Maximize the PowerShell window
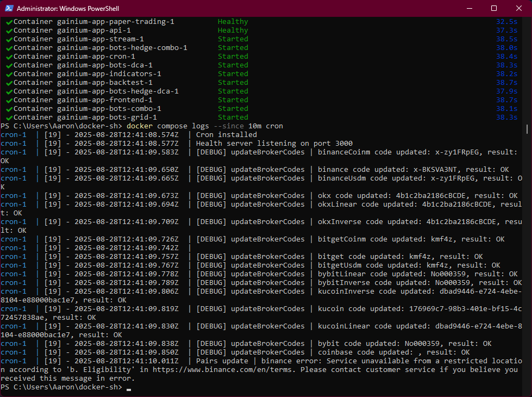 coord(494,8)
